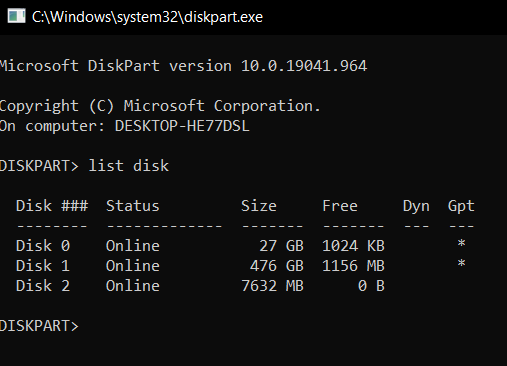Click the empty DISKPART> prompt line
507x366 pixels.
(39, 326)
